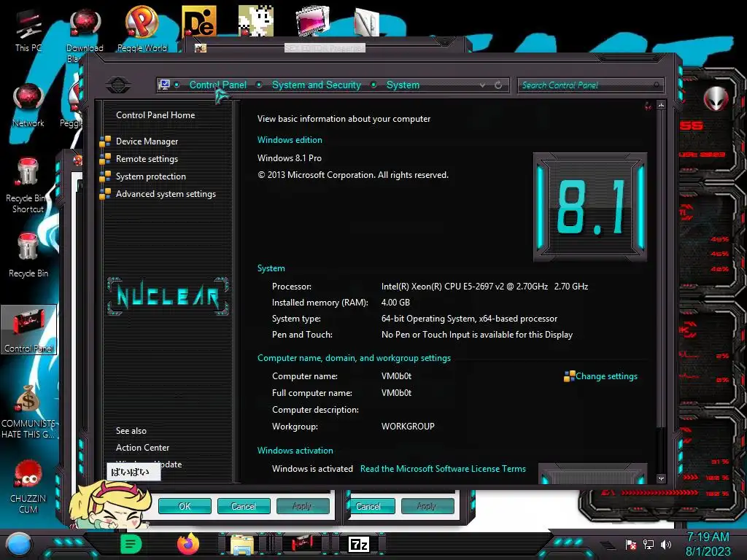Open Device Manager from the sidebar
Viewport: 747px width, 560px height.
coord(147,141)
